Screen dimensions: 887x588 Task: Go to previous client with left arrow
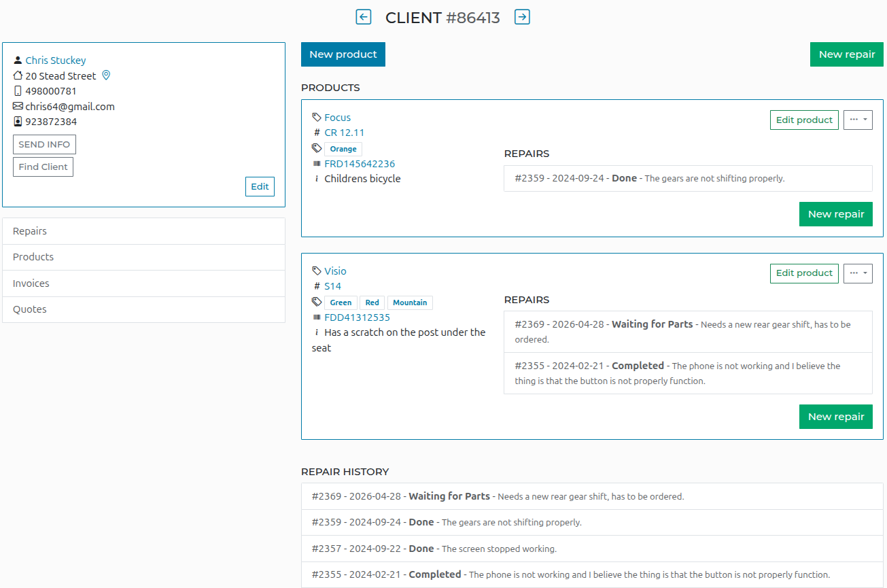[x=364, y=17]
